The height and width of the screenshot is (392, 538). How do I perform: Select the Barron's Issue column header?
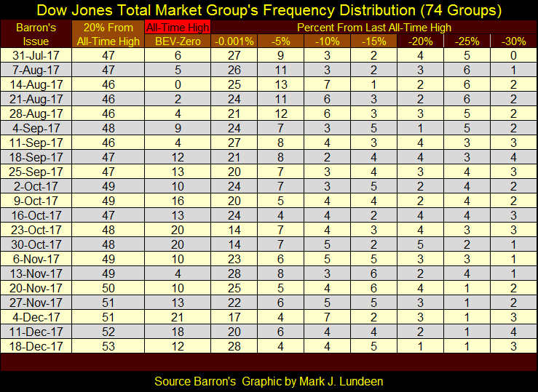tap(36, 34)
